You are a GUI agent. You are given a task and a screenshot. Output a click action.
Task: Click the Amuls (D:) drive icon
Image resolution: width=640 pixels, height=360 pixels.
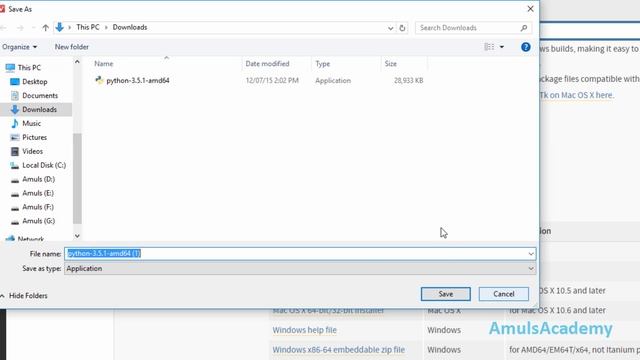(x=15, y=180)
